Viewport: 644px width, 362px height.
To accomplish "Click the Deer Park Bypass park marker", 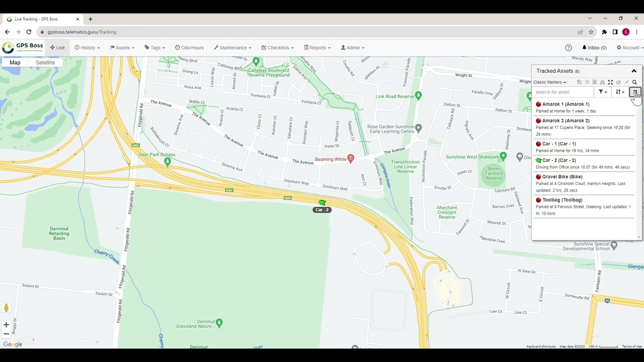I will (x=168, y=162).
